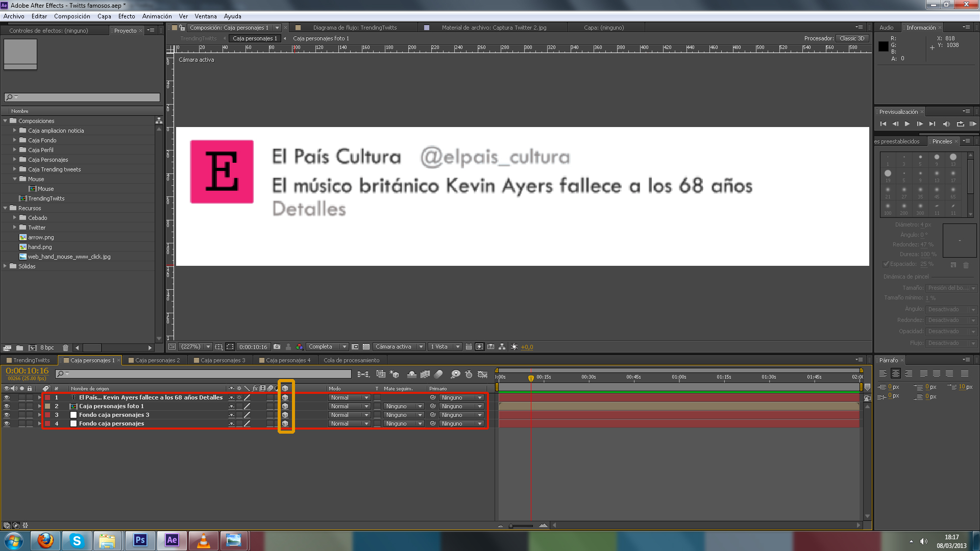This screenshot has width=980, height=551.
Task: Click the snapshot camera icon in the viewer
Action: tap(277, 347)
